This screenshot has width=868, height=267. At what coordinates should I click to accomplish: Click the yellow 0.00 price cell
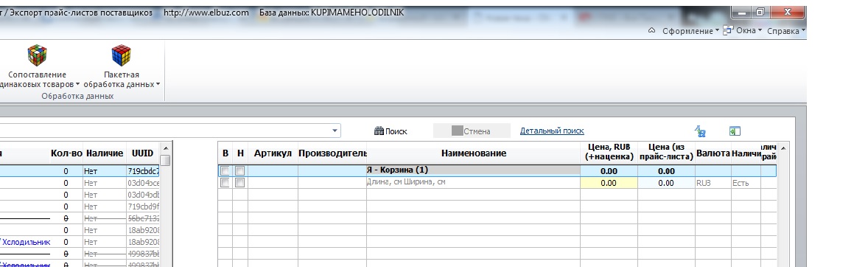[609, 183]
